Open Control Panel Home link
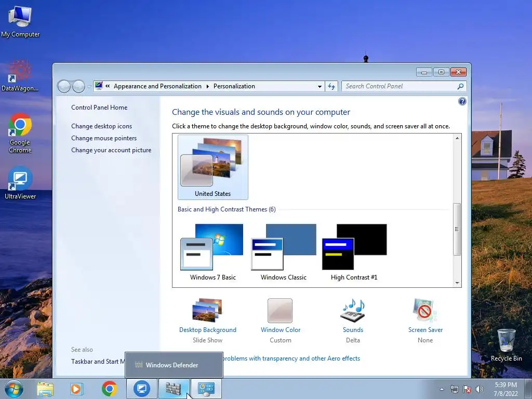Image resolution: width=532 pixels, height=399 pixels. pos(99,107)
